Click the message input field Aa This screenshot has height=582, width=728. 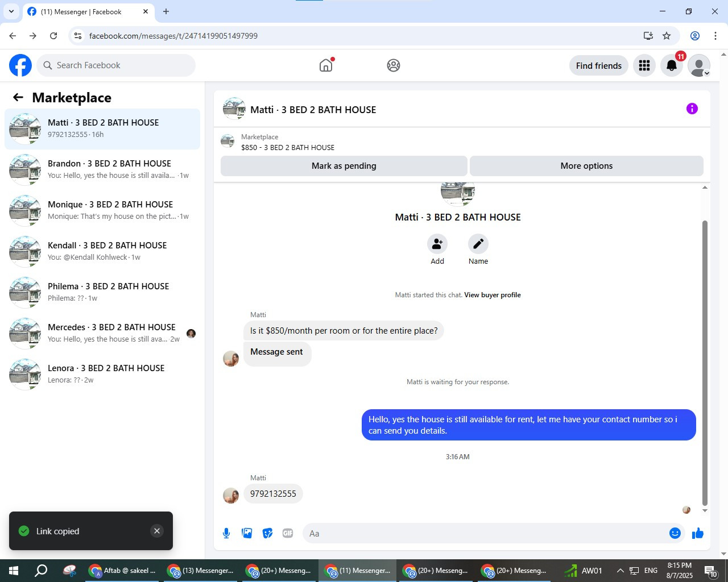[494, 533]
